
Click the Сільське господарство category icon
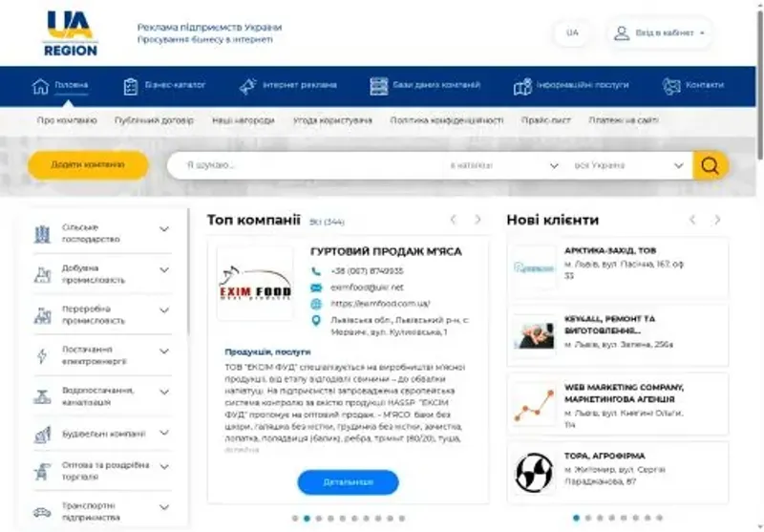(42, 234)
